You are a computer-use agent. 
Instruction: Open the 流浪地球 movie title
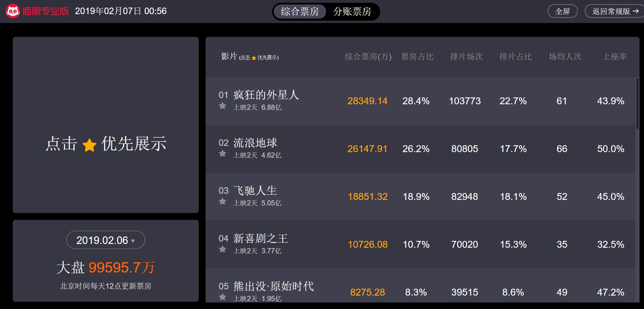[x=255, y=143]
